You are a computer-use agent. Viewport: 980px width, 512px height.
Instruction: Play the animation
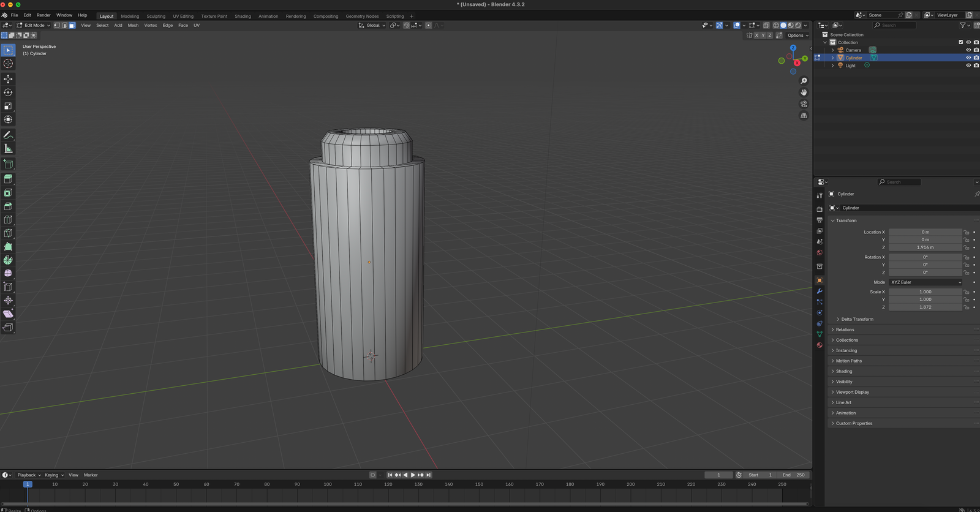coord(413,475)
